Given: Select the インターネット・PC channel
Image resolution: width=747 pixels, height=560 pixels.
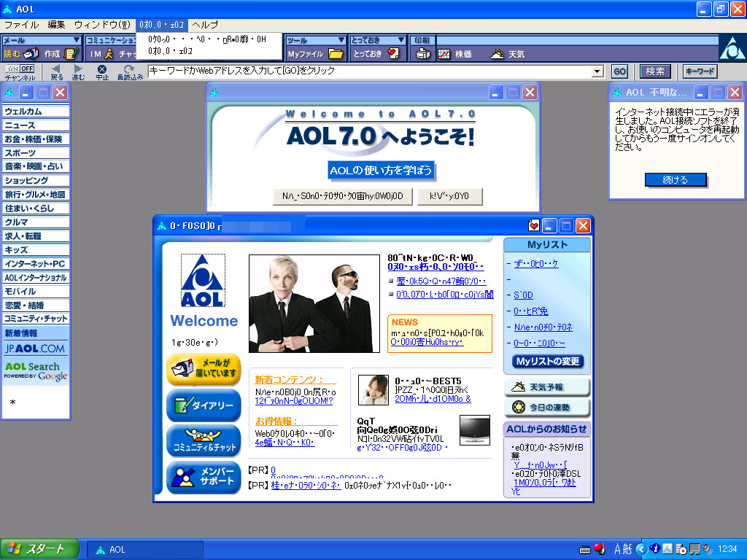Looking at the screenshot, I should 36,264.
